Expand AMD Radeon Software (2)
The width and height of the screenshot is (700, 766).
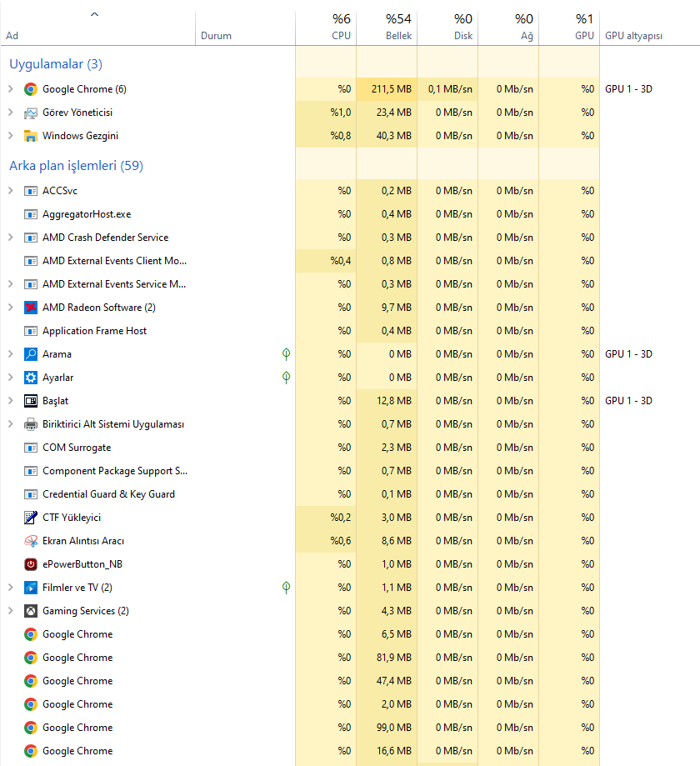[10, 308]
